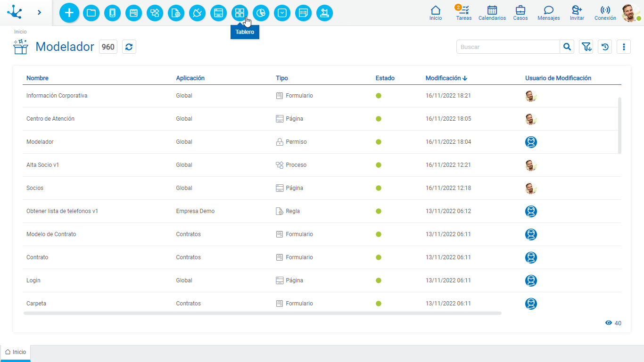Open Casos in top navigation
Image resolution: width=644 pixels, height=362 pixels.
click(520, 13)
